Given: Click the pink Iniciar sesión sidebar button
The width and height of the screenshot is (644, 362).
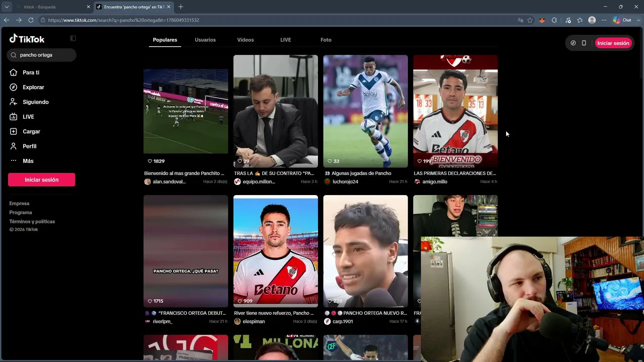Looking at the screenshot, I should pos(42,179).
